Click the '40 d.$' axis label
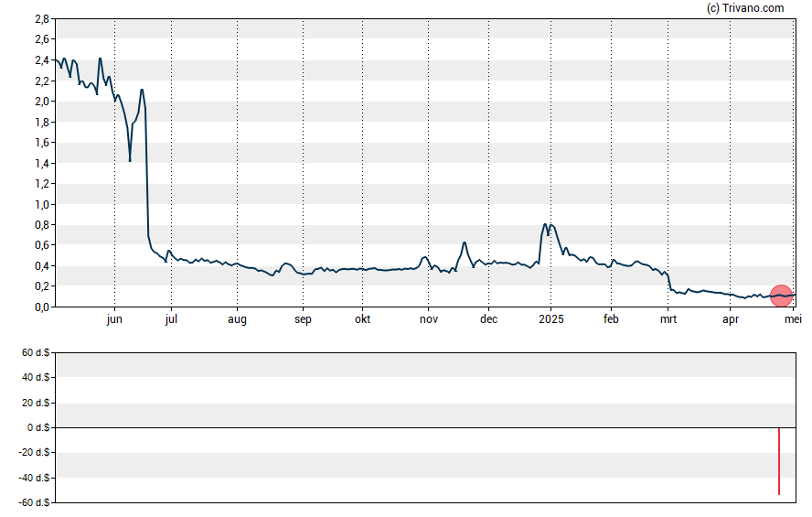 (x=36, y=378)
